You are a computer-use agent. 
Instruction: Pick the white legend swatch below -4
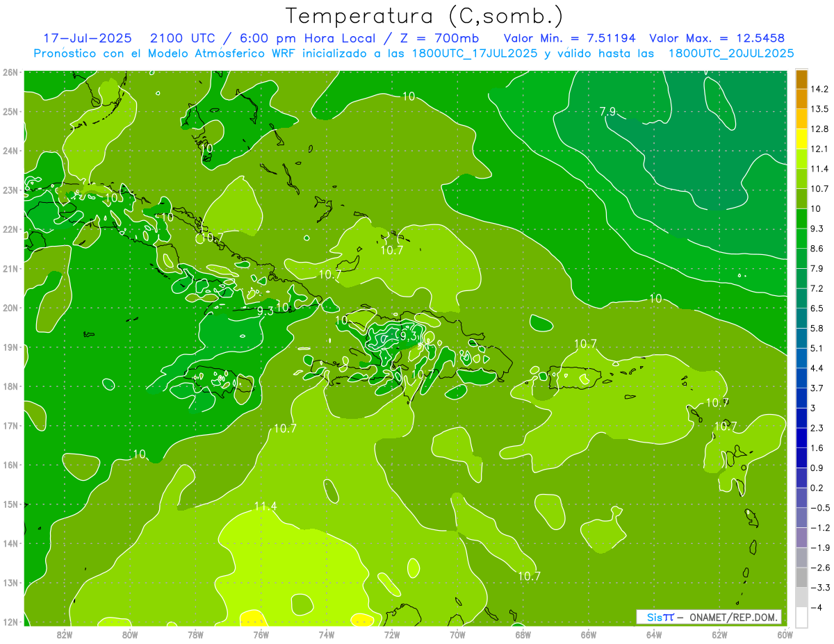click(x=801, y=616)
